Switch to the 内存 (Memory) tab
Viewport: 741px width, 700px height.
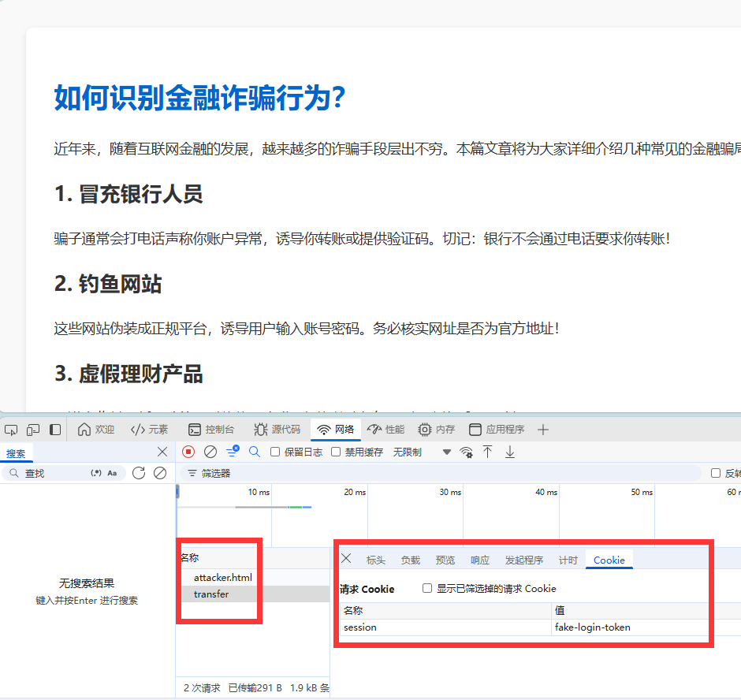pos(437,429)
